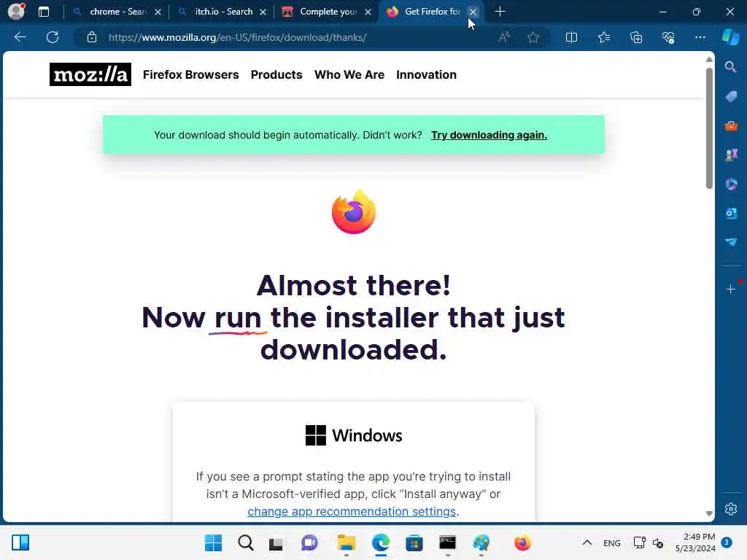
Task: Open sidebar Microsoft 365 icon
Action: (731, 184)
